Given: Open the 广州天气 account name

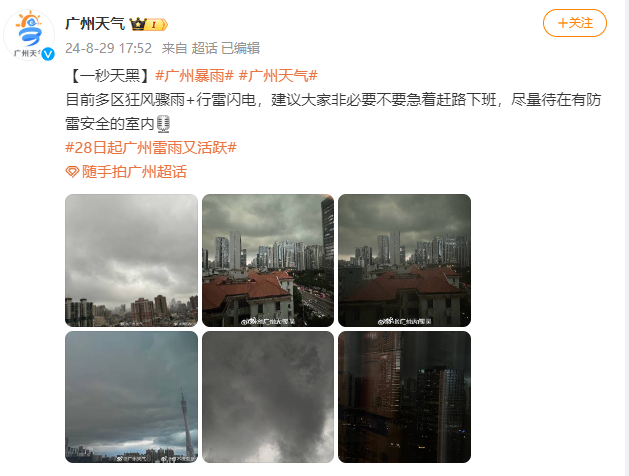Looking at the screenshot, I should [95, 24].
